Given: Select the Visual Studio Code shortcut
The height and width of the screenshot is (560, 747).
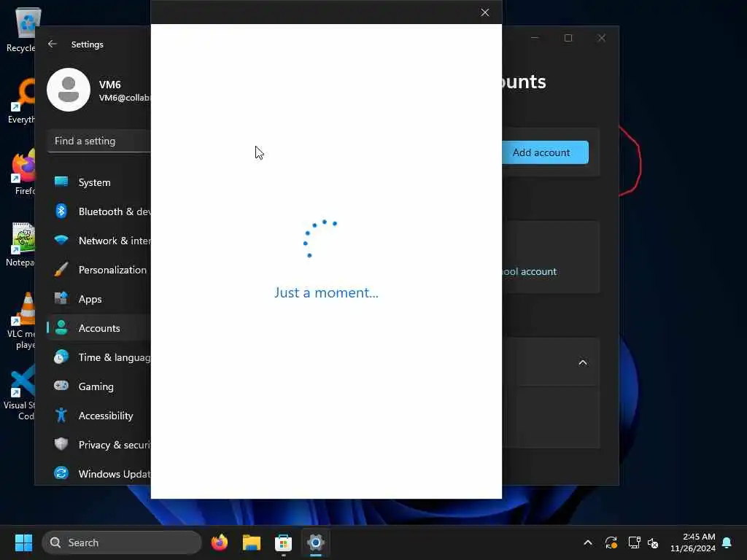Looking at the screenshot, I should click(21, 392).
